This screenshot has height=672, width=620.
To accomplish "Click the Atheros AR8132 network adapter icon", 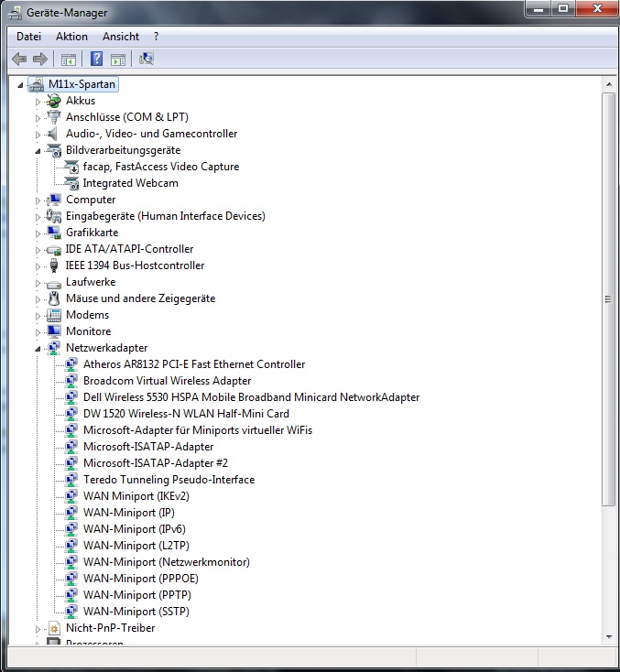I will click(x=72, y=364).
